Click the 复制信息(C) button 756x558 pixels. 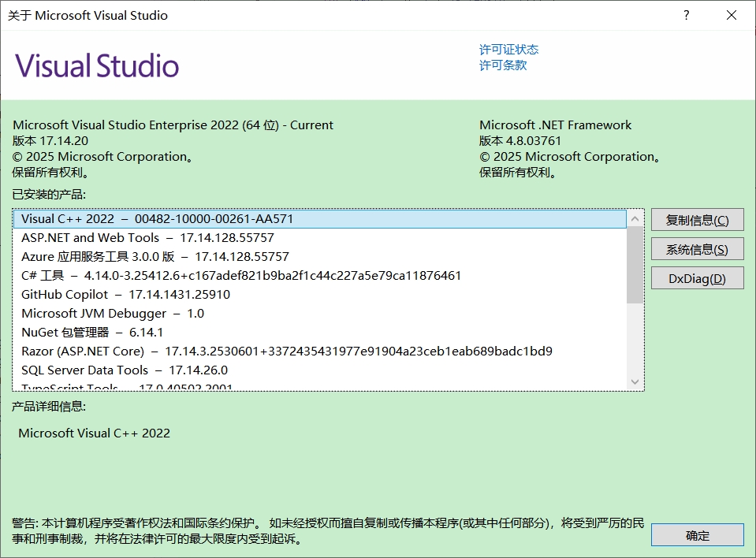[697, 220]
